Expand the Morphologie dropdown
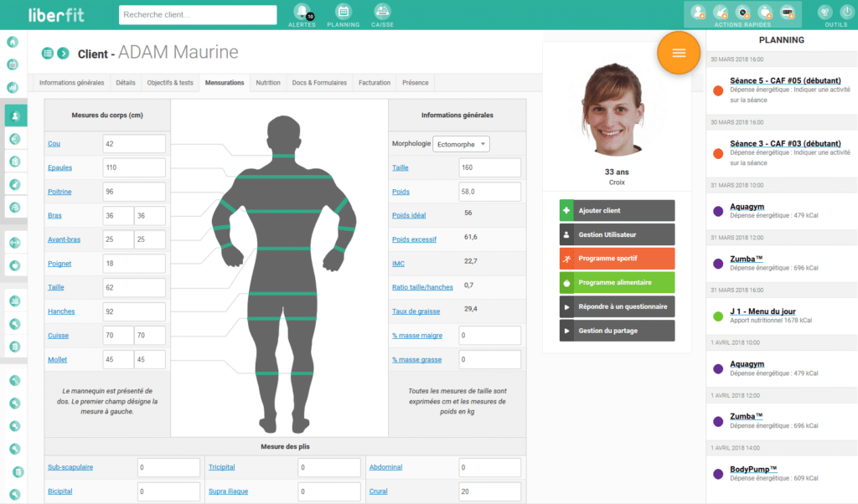 tap(461, 144)
